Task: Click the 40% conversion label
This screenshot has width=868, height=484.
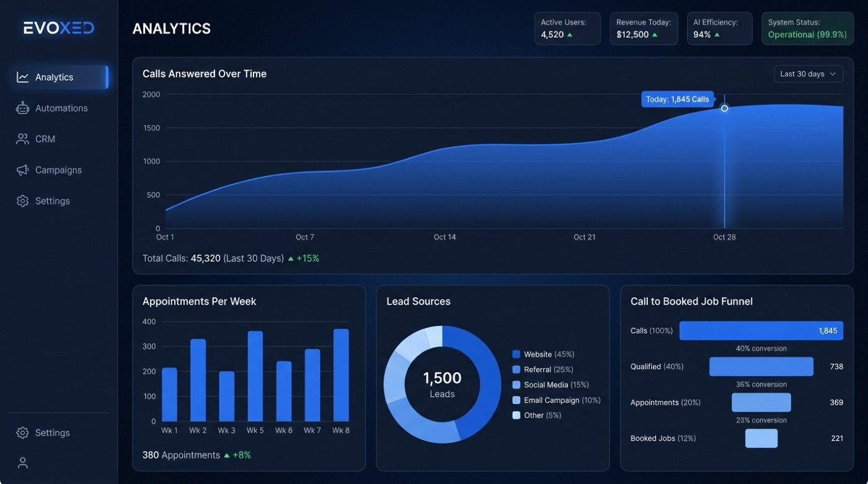Action: tap(761, 348)
